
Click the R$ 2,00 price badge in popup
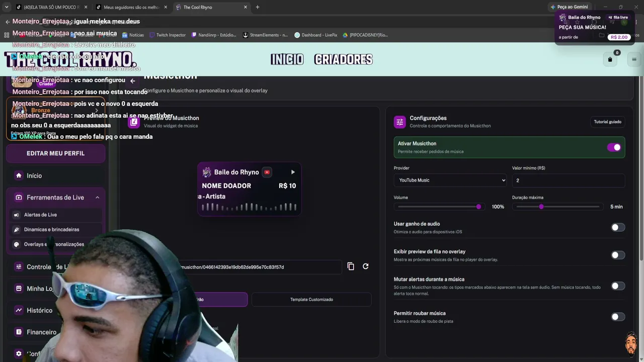coord(619,37)
